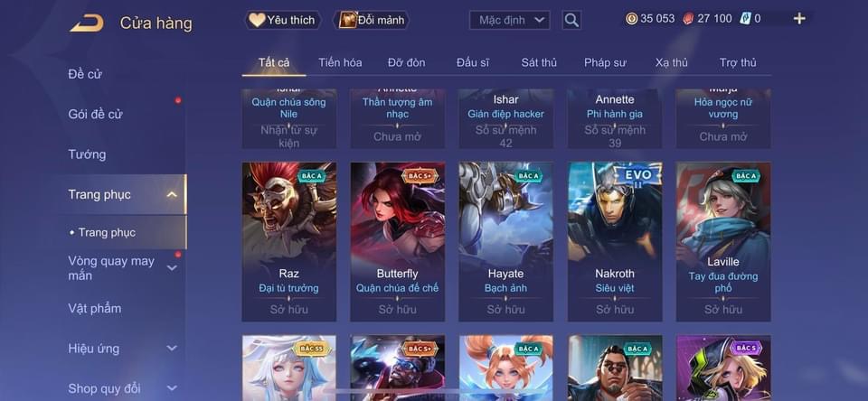Open the Mặc định sort dropdown
Image resolution: width=868 pixels, height=401 pixels.
coord(509,21)
